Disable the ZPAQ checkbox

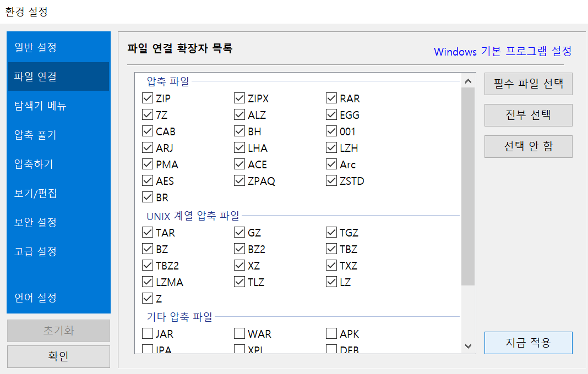(x=239, y=180)
